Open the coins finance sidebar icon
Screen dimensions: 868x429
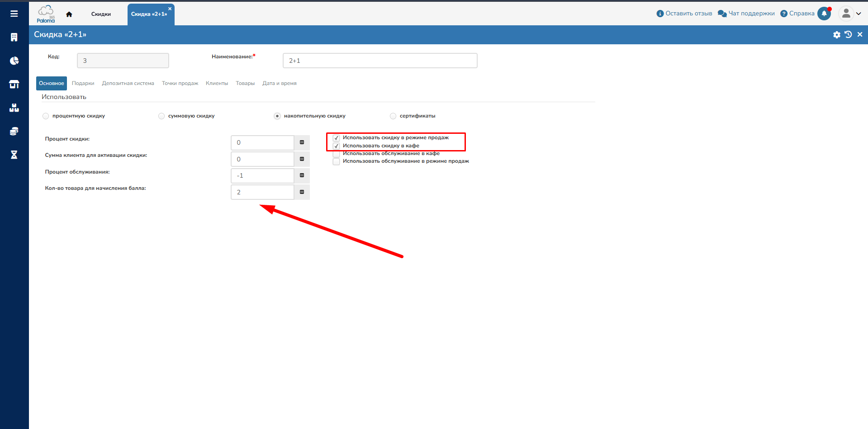14,131
